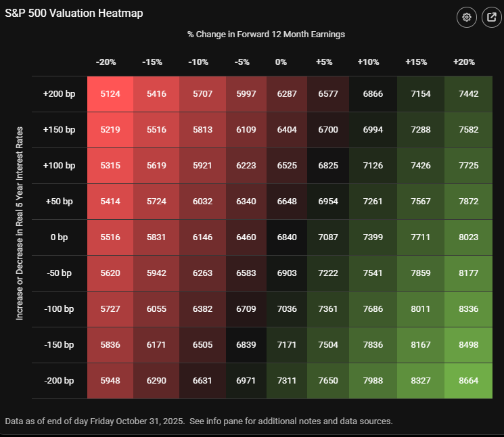
Task: Pick the 8011 value cell
Action: 421,308
